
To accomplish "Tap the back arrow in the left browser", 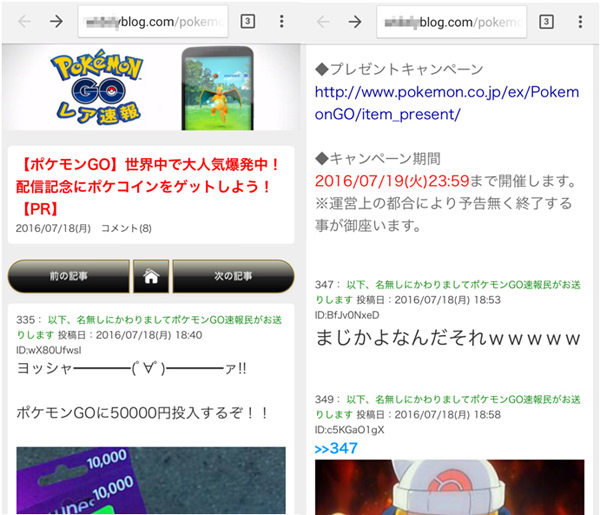I will pos(24,22).
